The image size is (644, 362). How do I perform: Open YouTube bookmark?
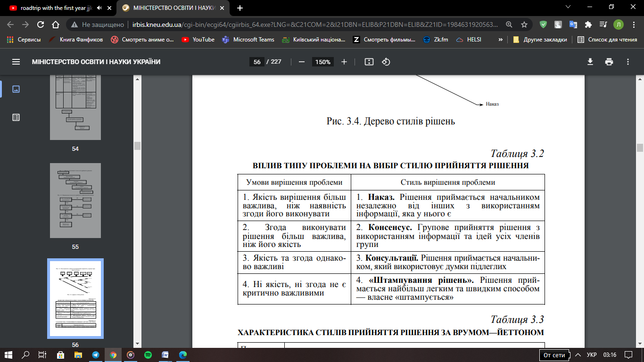198,40
